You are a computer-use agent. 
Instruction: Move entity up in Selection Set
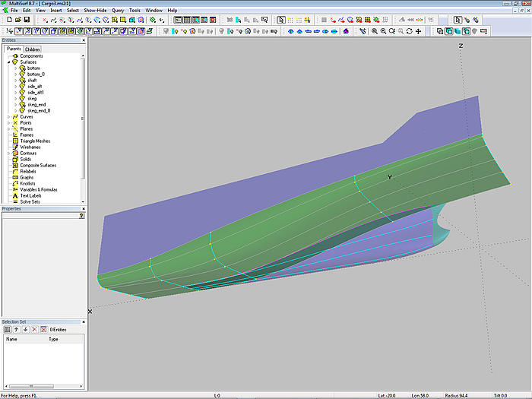[x=16, y=329]
